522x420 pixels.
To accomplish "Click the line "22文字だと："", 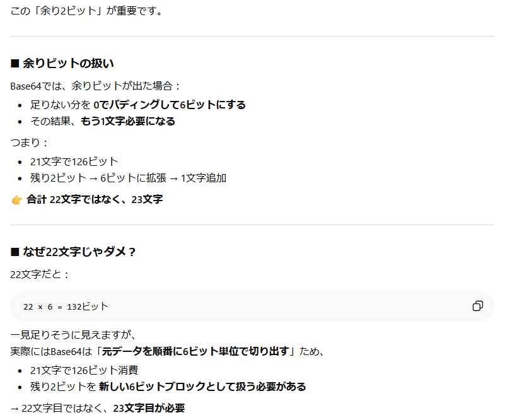I will coord(40,274).
